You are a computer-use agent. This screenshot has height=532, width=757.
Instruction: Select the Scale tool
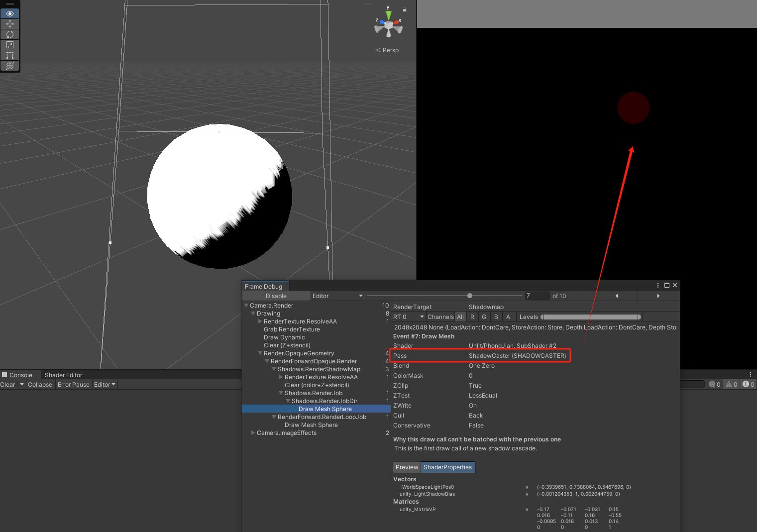pos(10,45)
